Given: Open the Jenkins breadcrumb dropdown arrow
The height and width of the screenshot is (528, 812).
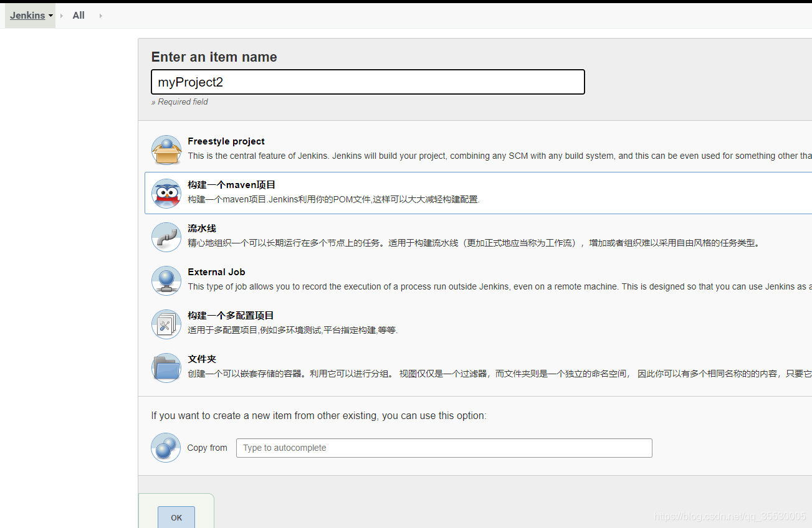Looking at the screenshot, I should (50, 16).
